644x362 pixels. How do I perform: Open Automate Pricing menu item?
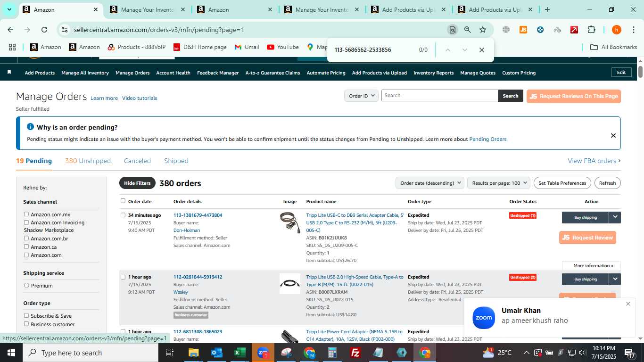coord(326,73)
